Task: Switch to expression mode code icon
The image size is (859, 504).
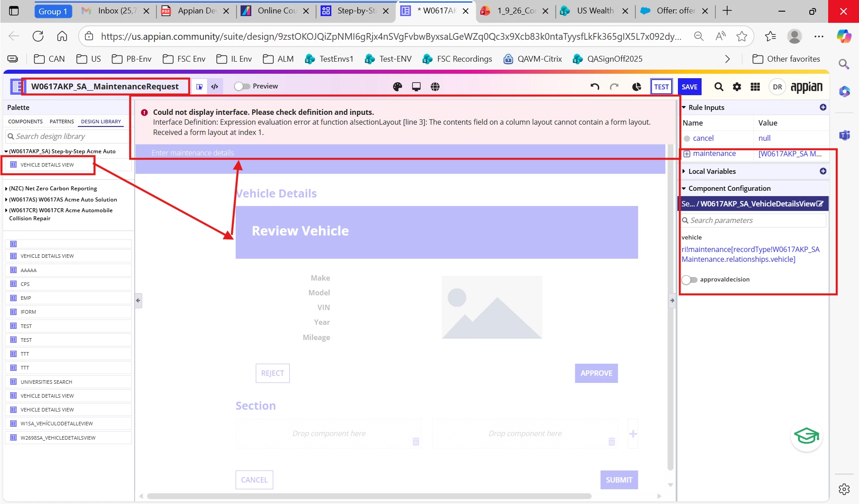Action: [x=215, y=87]
